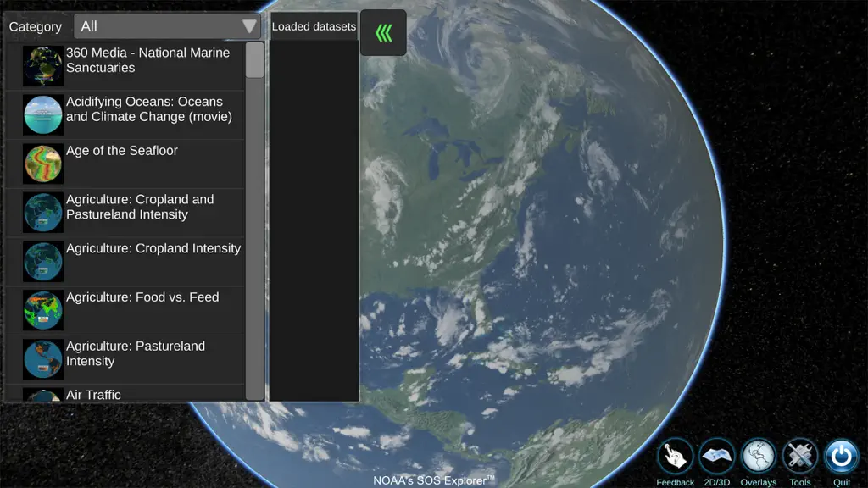
Task: Open the Tools wrench icon
Action: [799, 457]
